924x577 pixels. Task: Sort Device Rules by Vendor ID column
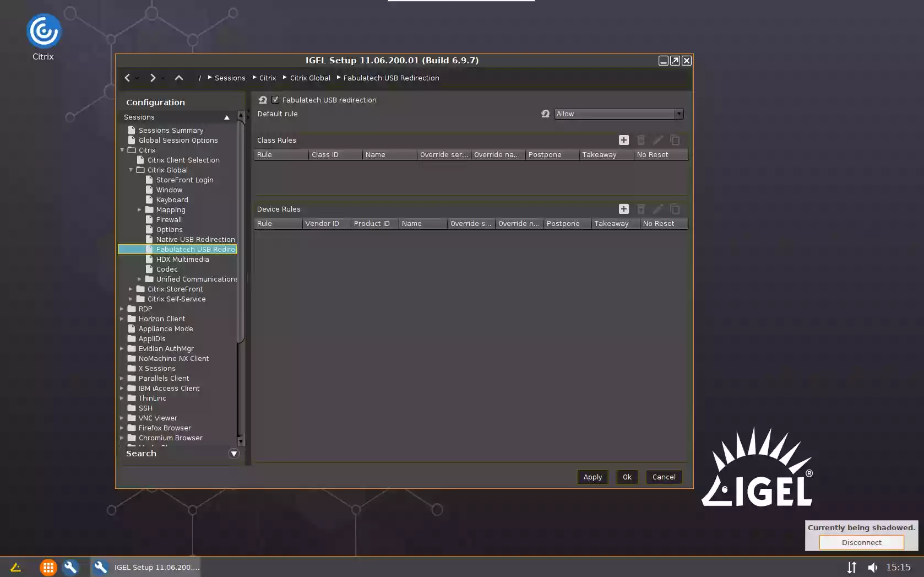coord(327,224)
